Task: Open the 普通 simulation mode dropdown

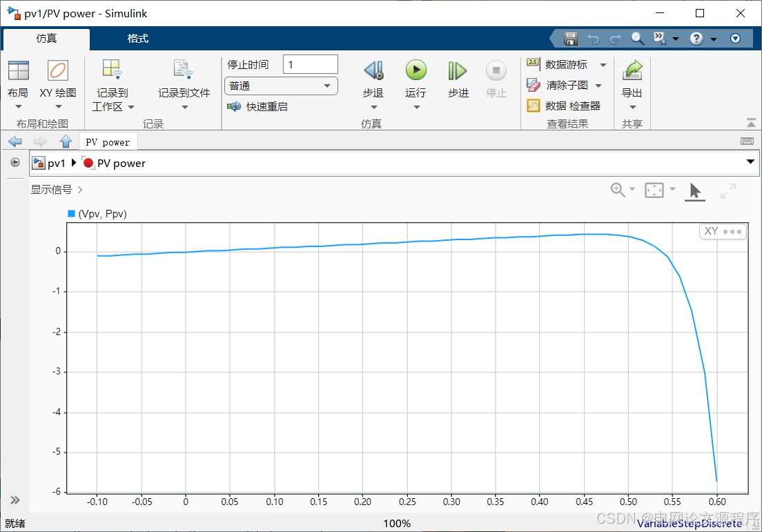Action: [280, 86]
